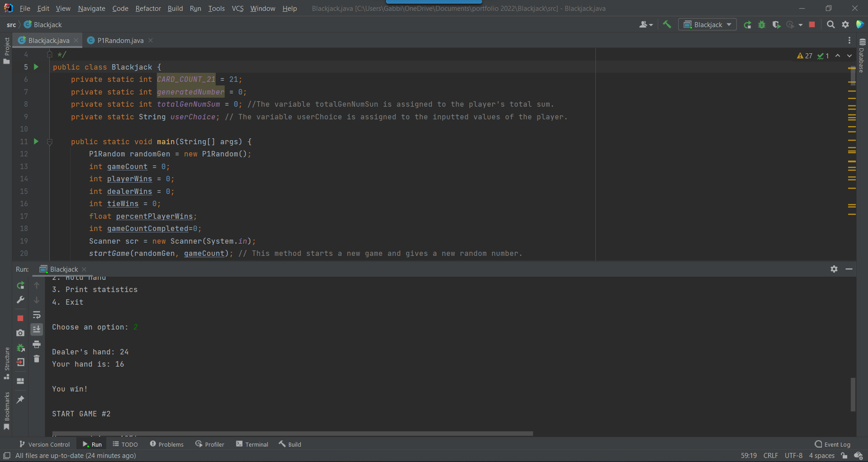Rerun Blackjack from the top toolbar

coord(747,25)
